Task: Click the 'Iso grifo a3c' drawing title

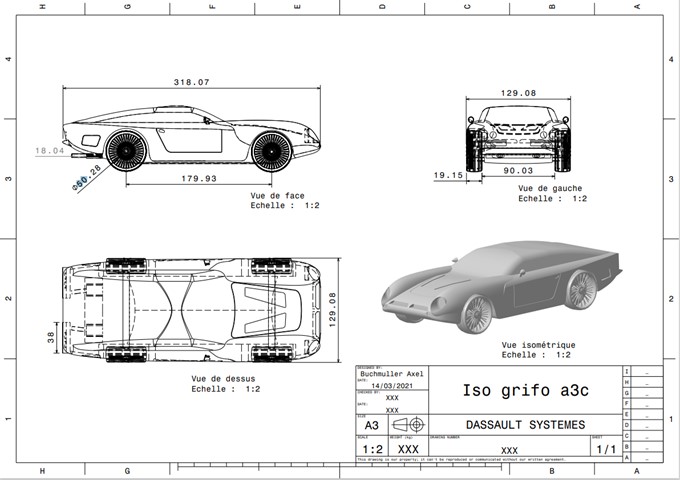Action: pos(511,389)
